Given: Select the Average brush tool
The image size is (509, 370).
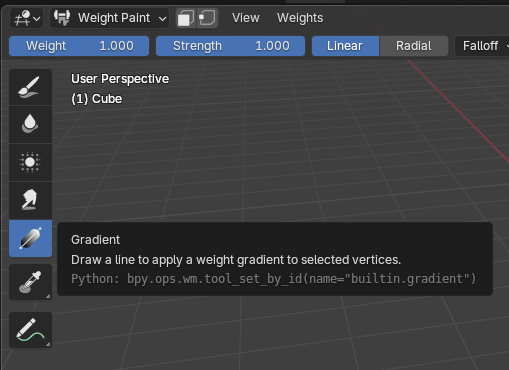Looking at the screenshot, I should pos(30,162).
